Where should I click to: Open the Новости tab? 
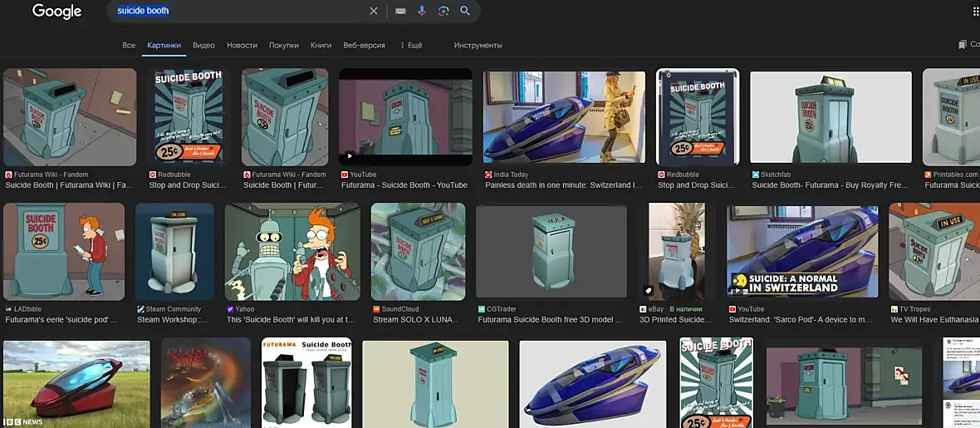242,45
